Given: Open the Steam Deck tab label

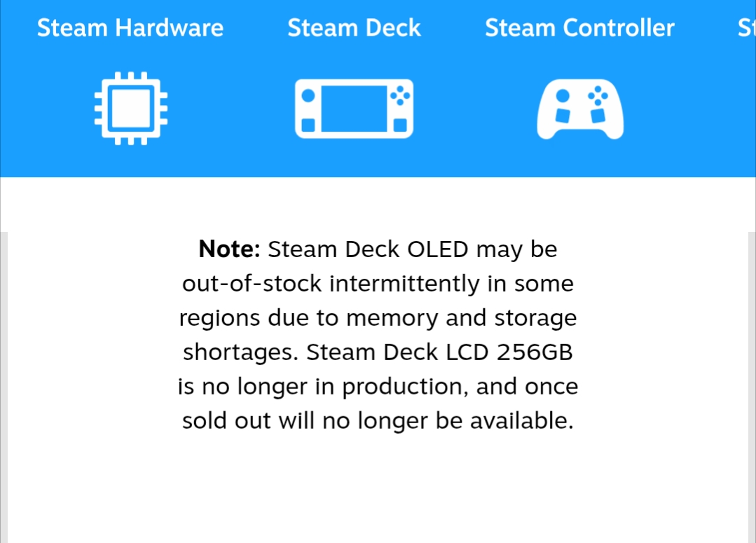Looking at the screenshot, I should tap(354, 28).
